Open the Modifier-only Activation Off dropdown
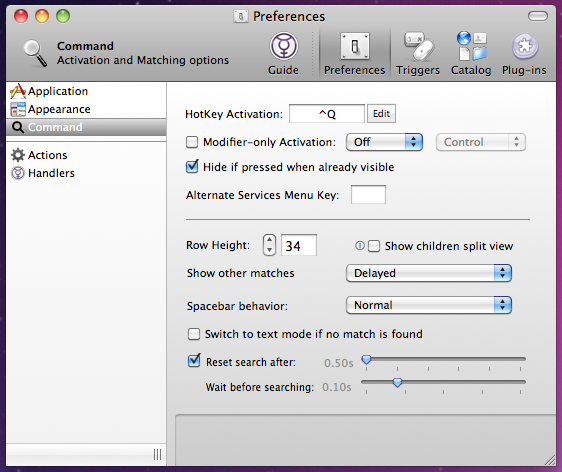The height and width of the screenshot is (472, 562). click(x=384, y=142)
